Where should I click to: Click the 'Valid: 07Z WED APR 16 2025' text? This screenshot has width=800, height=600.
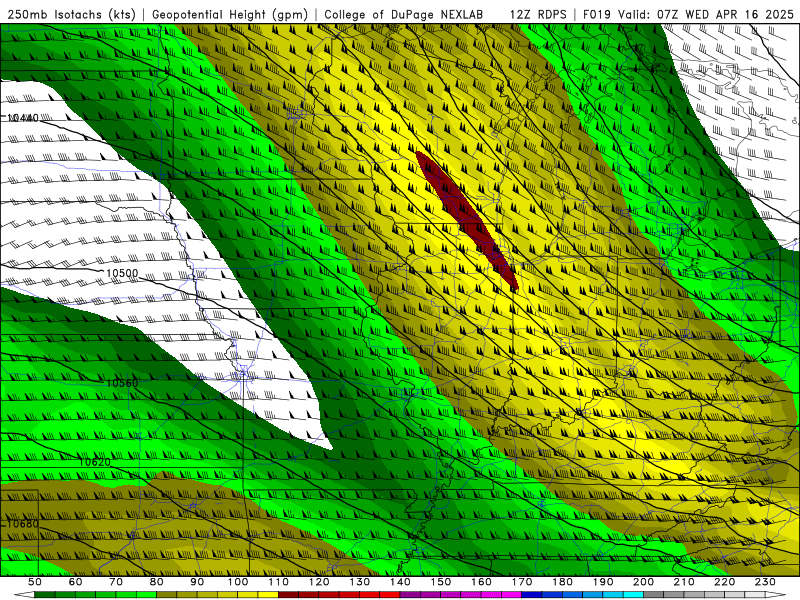(706, 15)
